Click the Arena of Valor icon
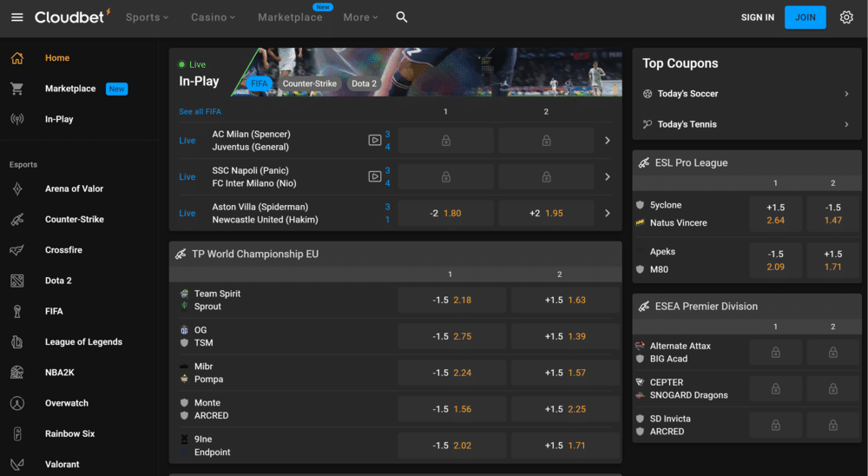Screen dimensions: 868x476 click(17, 189)
